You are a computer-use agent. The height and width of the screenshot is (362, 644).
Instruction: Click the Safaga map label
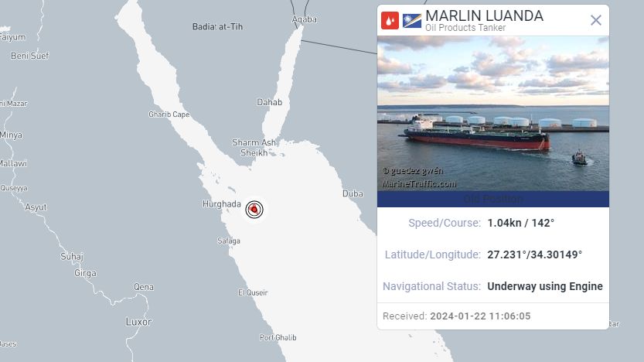[x=229, y=241]
